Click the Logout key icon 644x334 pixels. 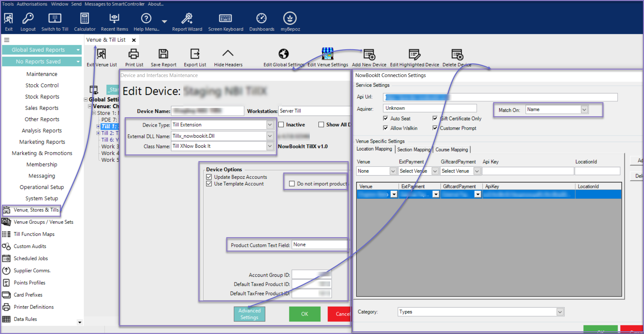28,18
